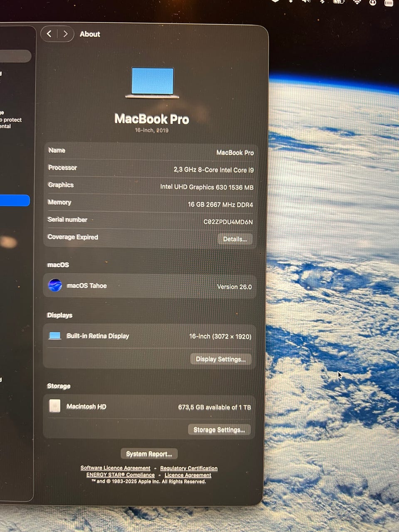
Task: Open the Bluetooth menu bar icon
Action: [322, 2]
